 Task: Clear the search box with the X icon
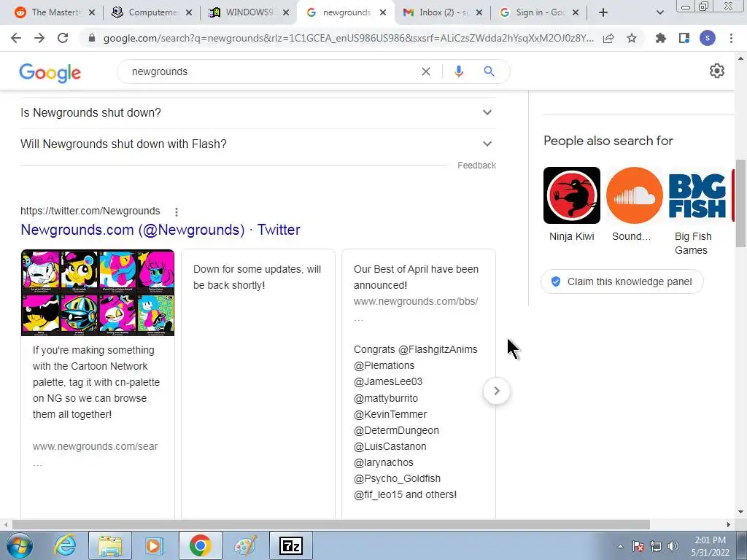tap(426, 71)
